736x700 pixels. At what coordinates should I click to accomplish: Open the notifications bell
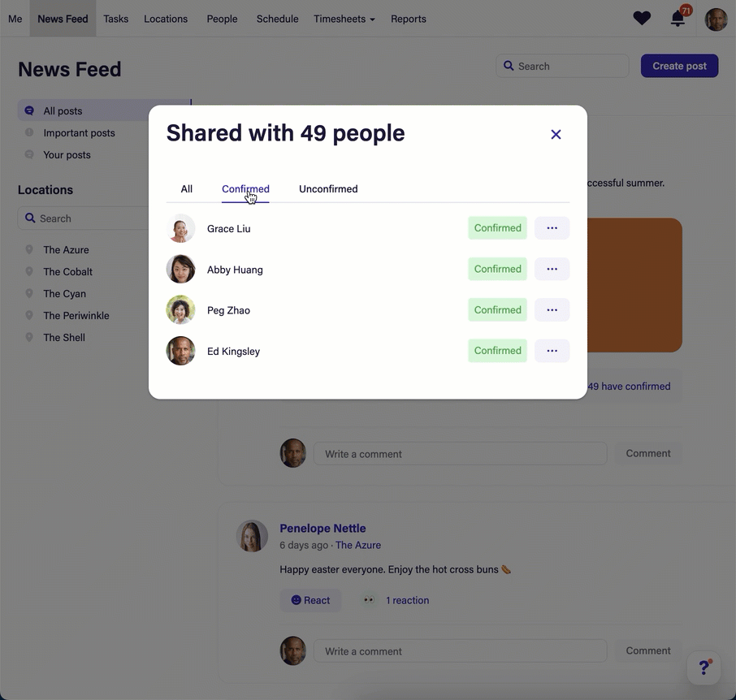click(x=678, y=19)
